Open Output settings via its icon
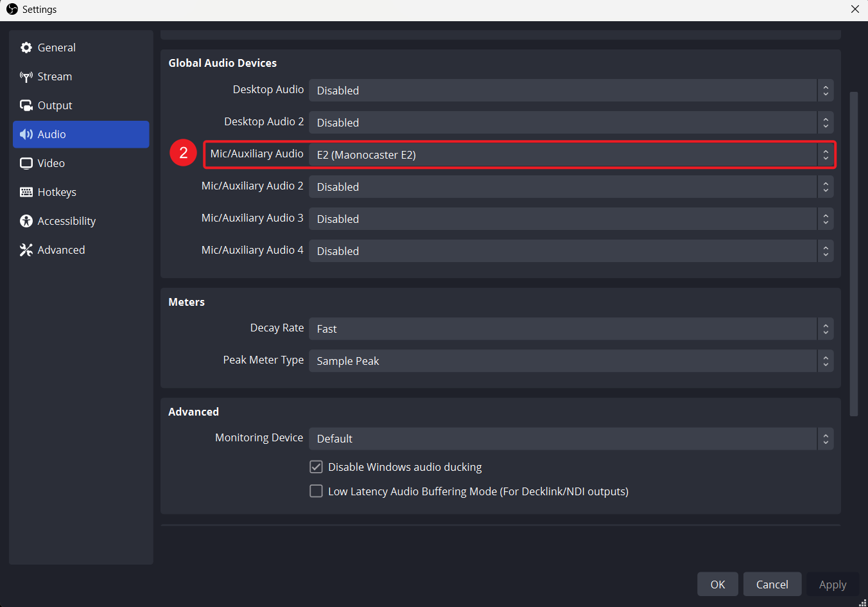Image resolution: width=868 pixels, height=607 pixels. coord(26,105)
